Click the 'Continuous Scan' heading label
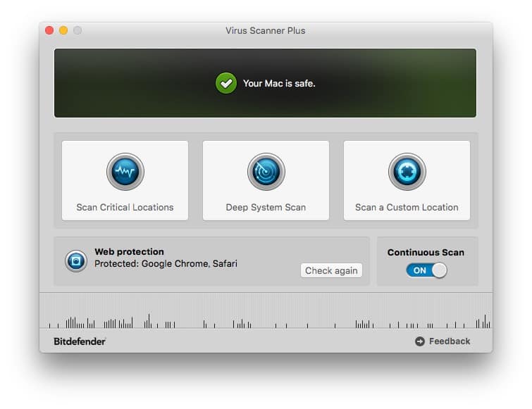 pos(426,252)
